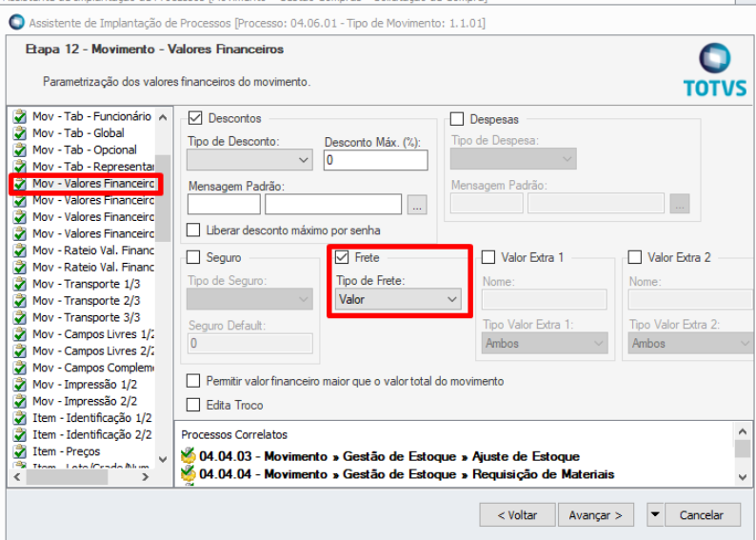The width and height of the screenshot is (756, 540).
Task: Open the Tipo Valor Extra 2 dropdown
Action: point(690,343)
